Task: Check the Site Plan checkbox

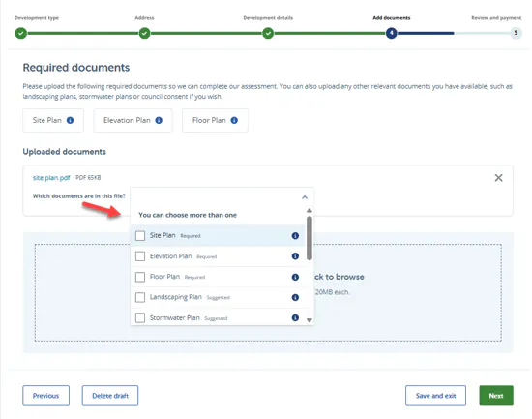Action: [x=140, y=236]
